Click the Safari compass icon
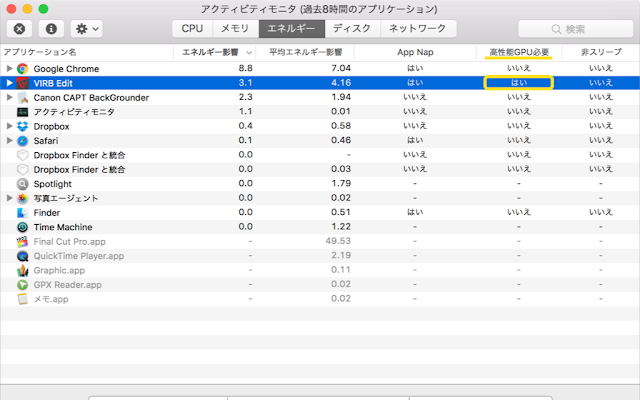The width and height of the screenshot is (640, 400). (x=22, y=141)
